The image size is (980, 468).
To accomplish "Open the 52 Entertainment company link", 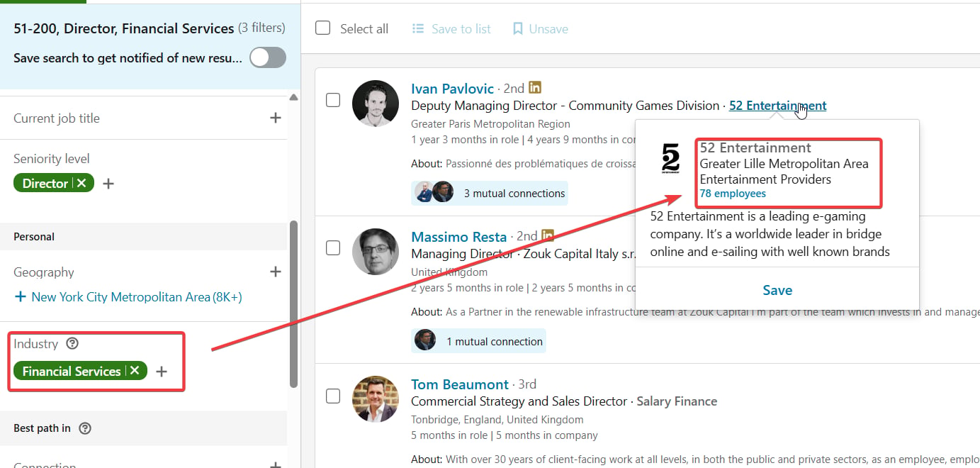I will click(777, 106).
